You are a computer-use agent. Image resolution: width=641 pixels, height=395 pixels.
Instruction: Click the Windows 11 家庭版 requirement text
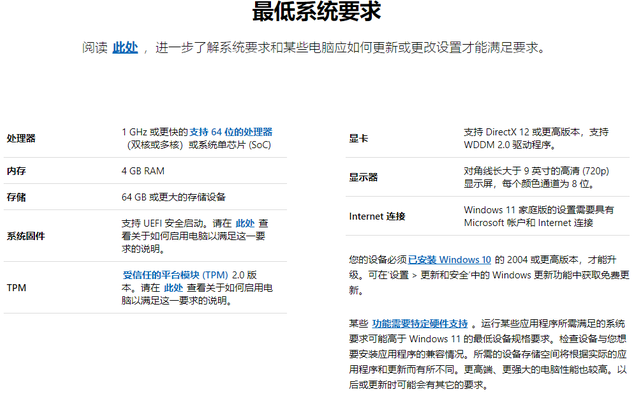(539, 216)
